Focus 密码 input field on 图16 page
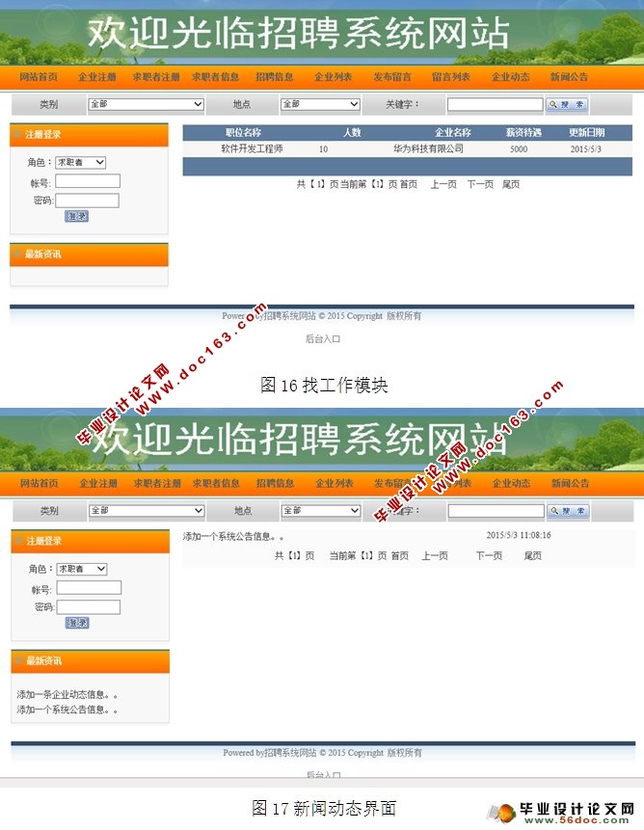Screen dimensions: 644x830 click(88, 201)
